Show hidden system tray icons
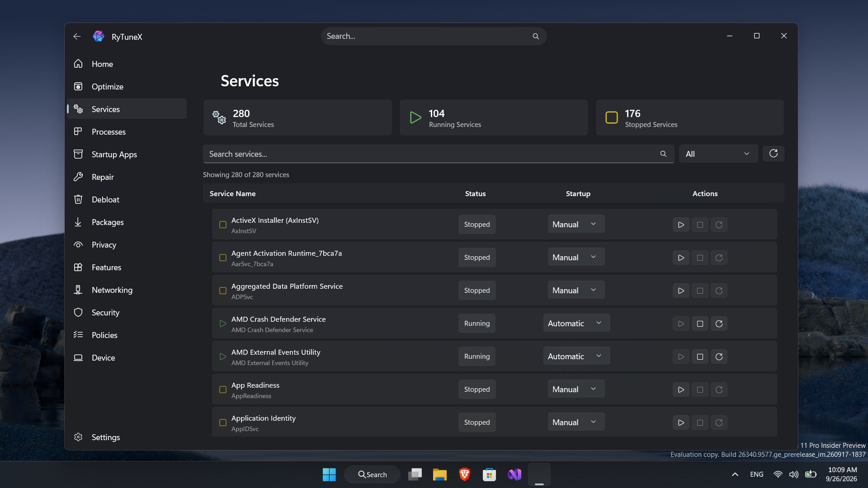This screenshot has height=488, width=868. 735,474
